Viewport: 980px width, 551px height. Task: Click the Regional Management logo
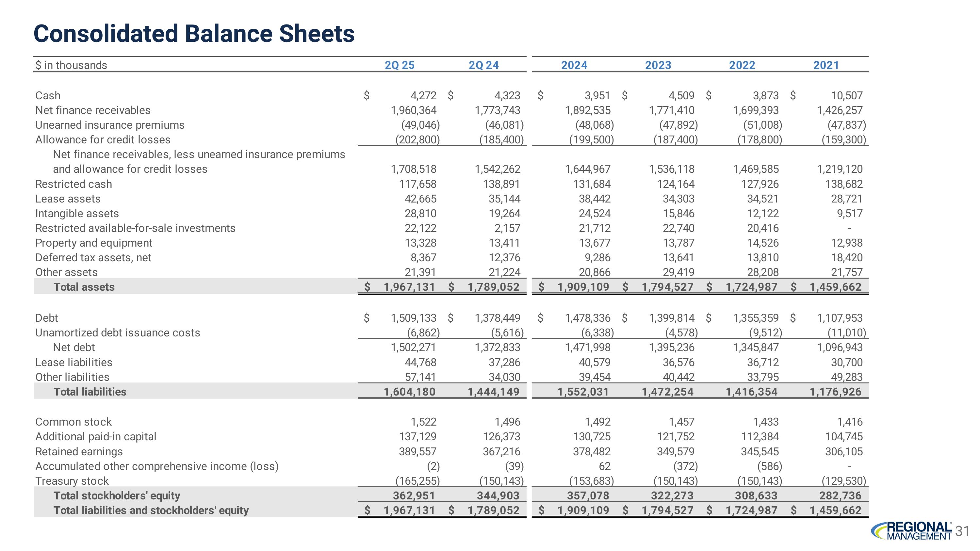(911, 530)
